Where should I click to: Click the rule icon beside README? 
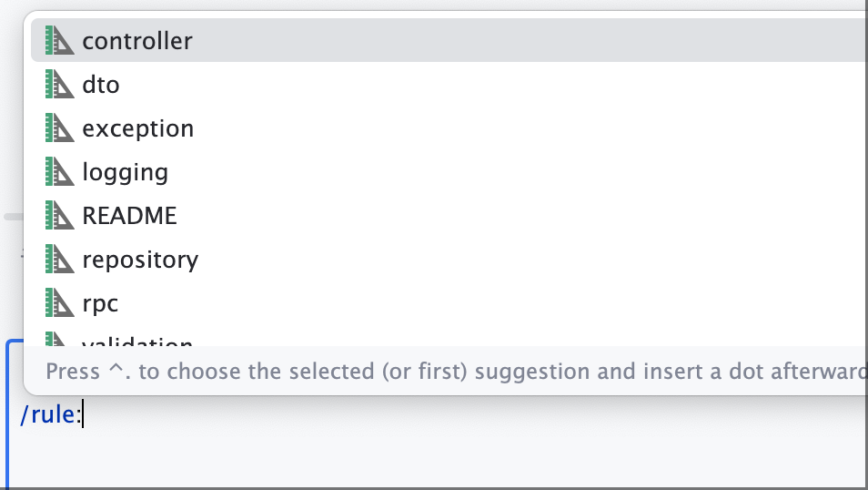point(60,215)
